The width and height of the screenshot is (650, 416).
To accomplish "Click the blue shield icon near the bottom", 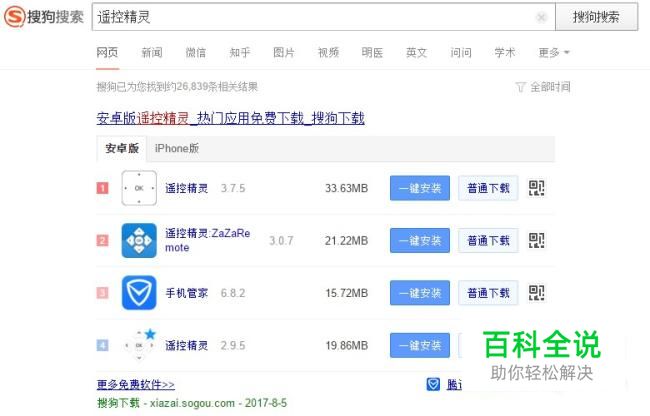I will tap(433, 384).
